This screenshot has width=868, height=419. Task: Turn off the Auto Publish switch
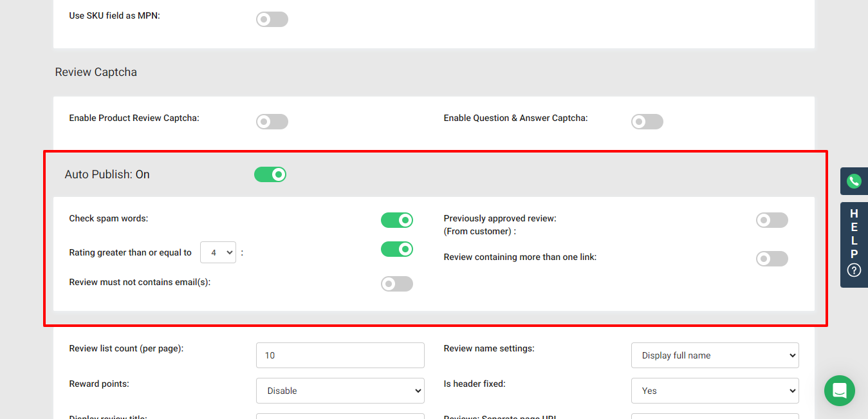pos(270,174)
